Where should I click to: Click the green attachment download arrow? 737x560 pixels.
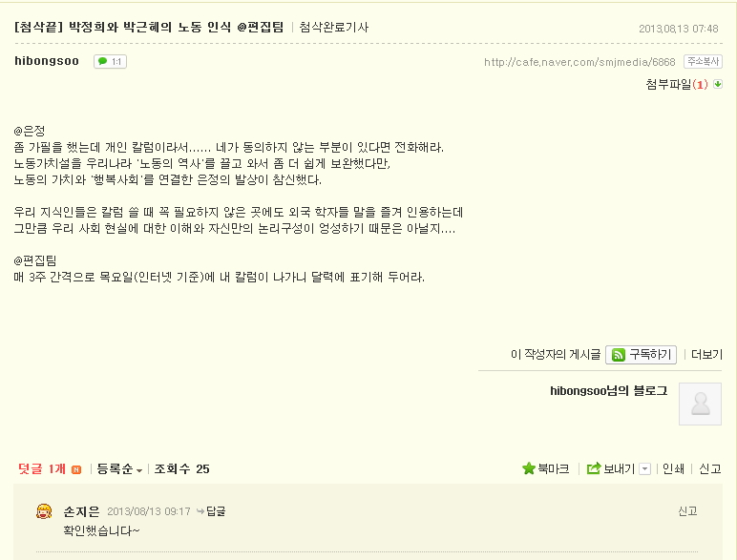718,84
